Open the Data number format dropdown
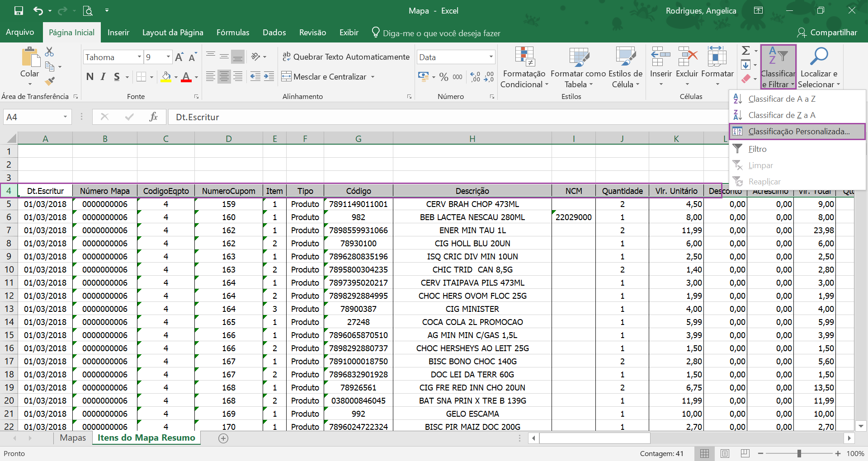868x461 pixels. tap(491, 57)
